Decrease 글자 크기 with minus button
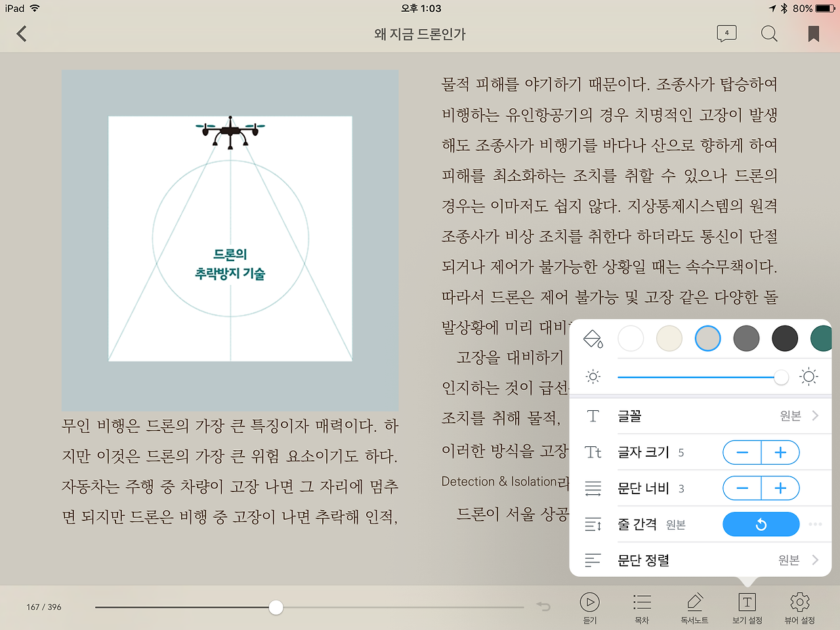The width and height of the screenshot is (840, 630). tap(742, 452)
